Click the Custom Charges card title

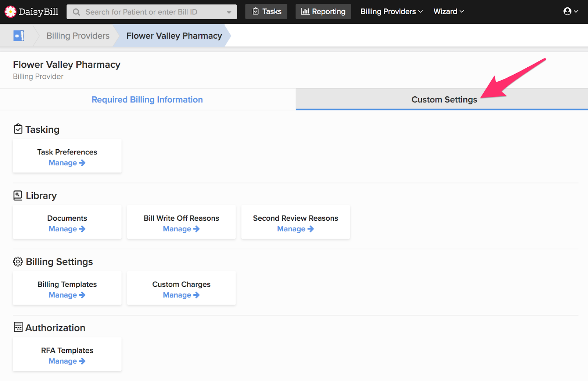click(x=182, y=284)
